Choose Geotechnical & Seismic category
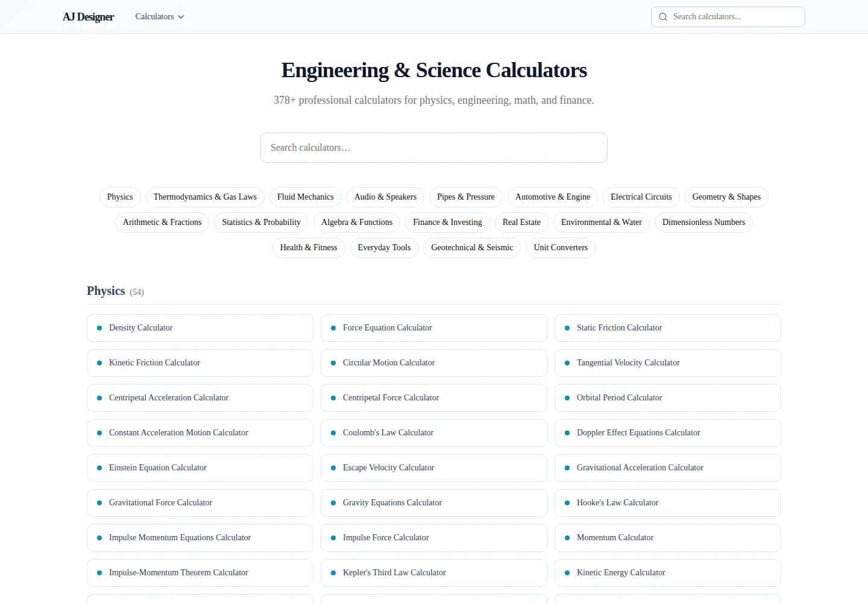The image size is (868, 603). [x=472, y=248]
